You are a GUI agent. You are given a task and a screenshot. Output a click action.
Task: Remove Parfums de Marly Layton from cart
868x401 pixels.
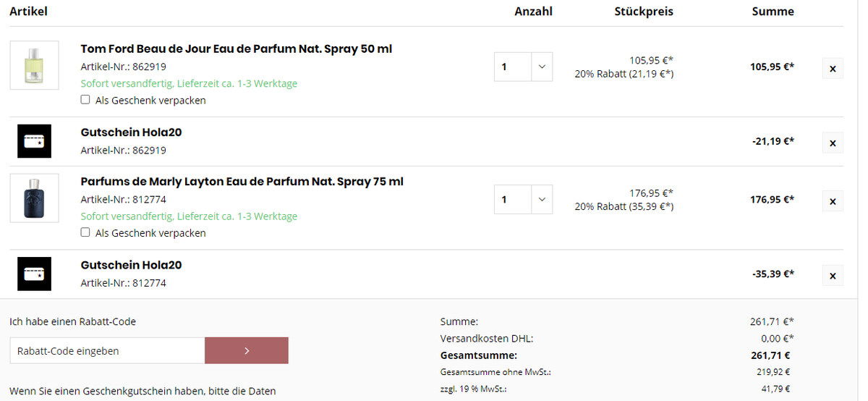(x=833, y=201)
